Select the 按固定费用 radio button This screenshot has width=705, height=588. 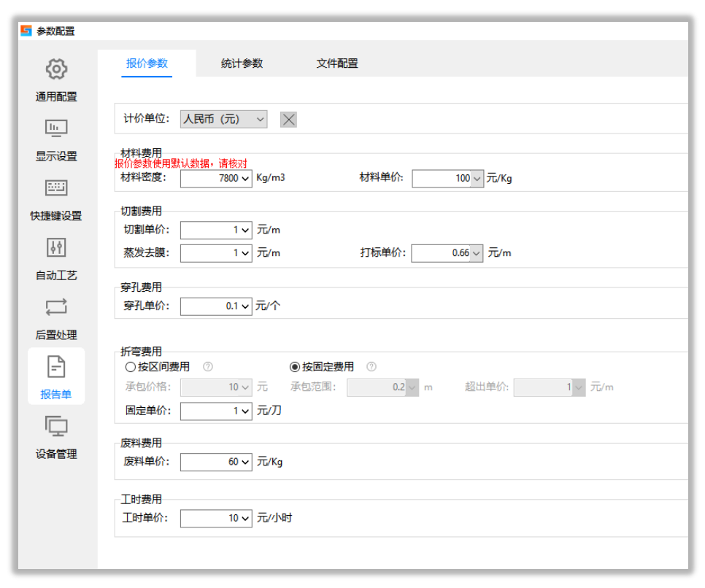tap(295, 367)
